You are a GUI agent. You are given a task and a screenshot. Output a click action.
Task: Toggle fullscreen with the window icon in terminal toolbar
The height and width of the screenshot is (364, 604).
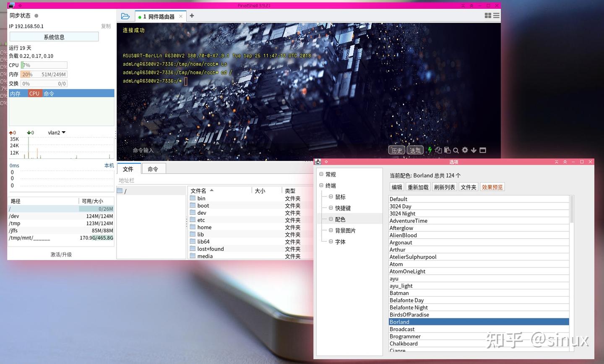(x=482, y=150)
